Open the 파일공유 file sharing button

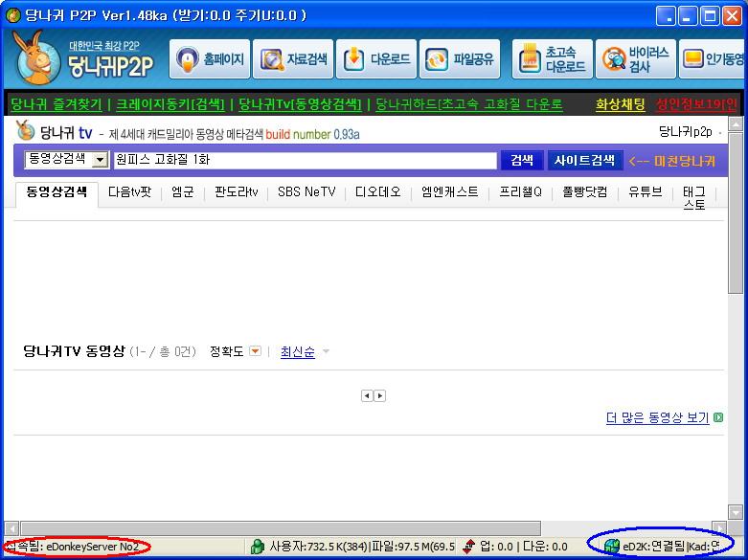point(460,59)
